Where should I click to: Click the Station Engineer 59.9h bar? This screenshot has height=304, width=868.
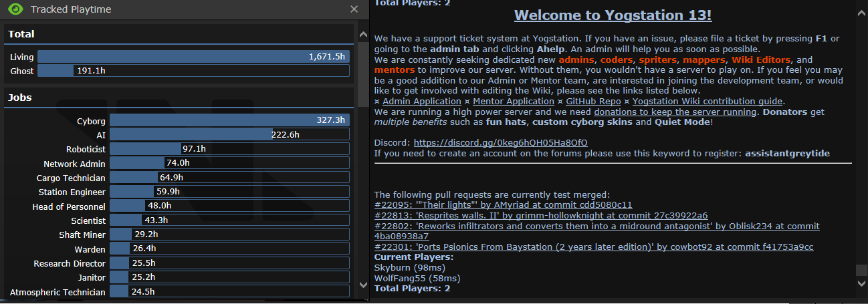click(229, 192)
